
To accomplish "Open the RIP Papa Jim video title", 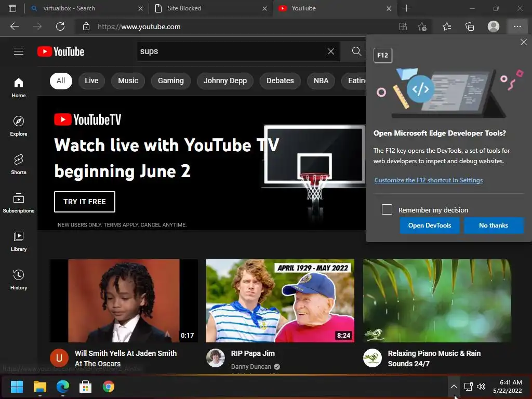I will (x=253, y=353).
